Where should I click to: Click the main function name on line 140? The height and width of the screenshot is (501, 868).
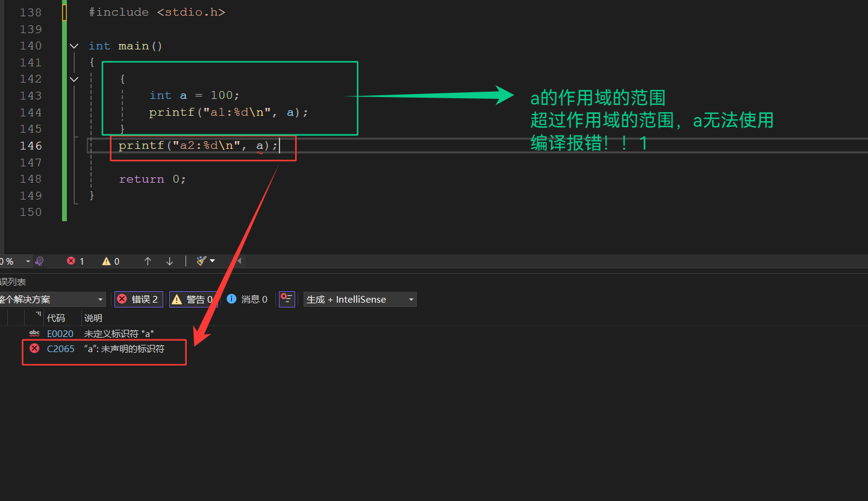tap(133, 46)
